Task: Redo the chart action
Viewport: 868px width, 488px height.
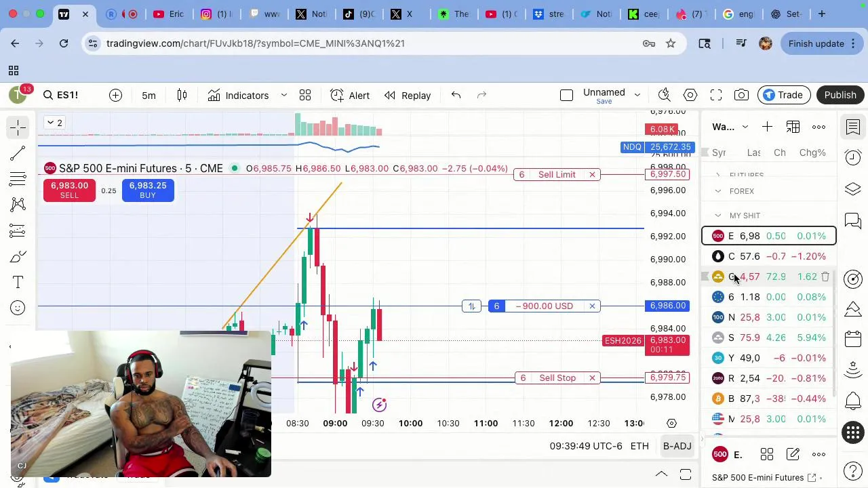Action: 481,95
